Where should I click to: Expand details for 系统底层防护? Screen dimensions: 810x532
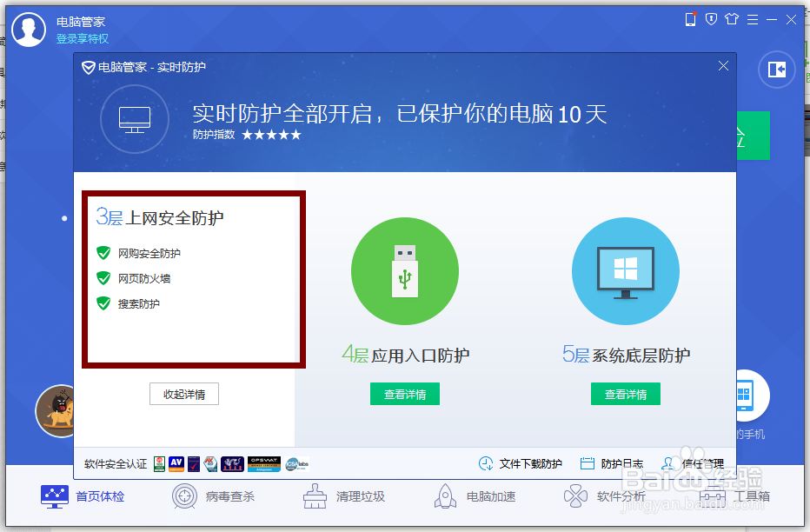[x=625, y=393]
